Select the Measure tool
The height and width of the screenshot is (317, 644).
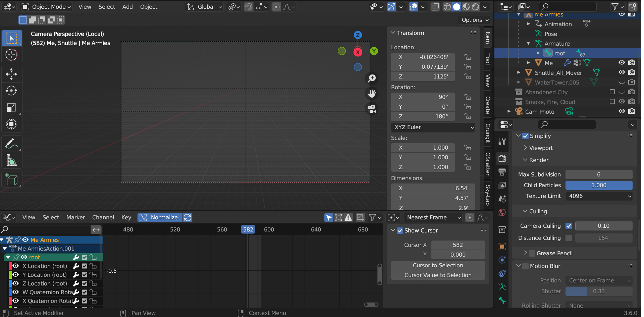click(12, 161)
